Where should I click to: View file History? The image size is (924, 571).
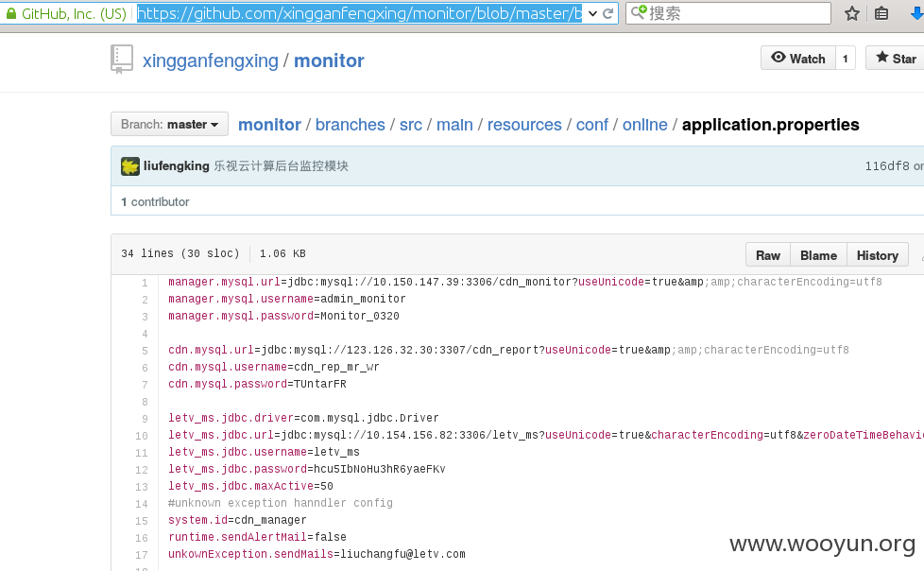click(878, 255)
